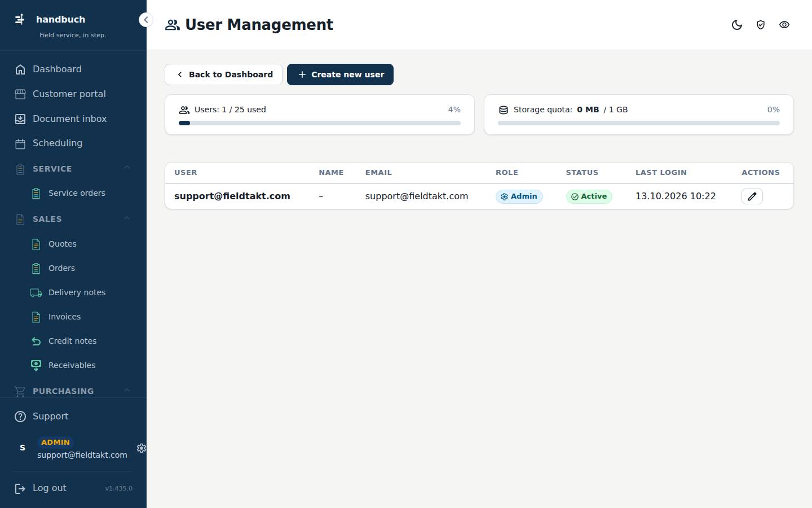
Task: Collapse the sidebar with the chevron button
Action: [x=145, y=20]
